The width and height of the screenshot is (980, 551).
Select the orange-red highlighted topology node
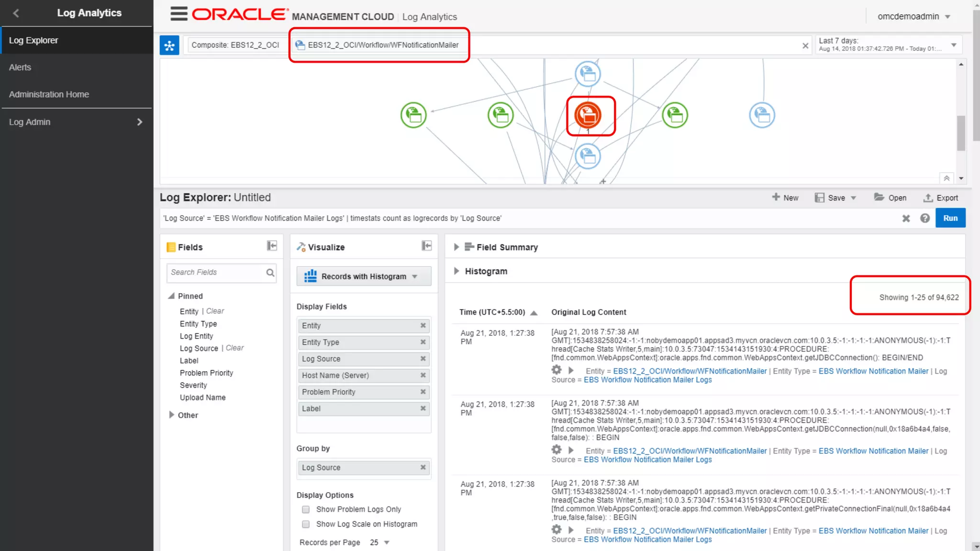tap(588, 115)
